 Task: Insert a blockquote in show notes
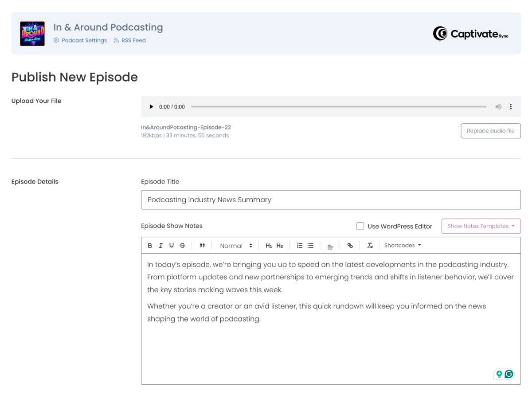(202, 246)
